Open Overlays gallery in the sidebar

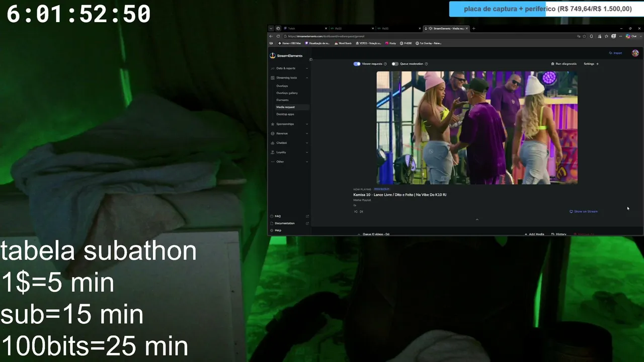(287, 93)
